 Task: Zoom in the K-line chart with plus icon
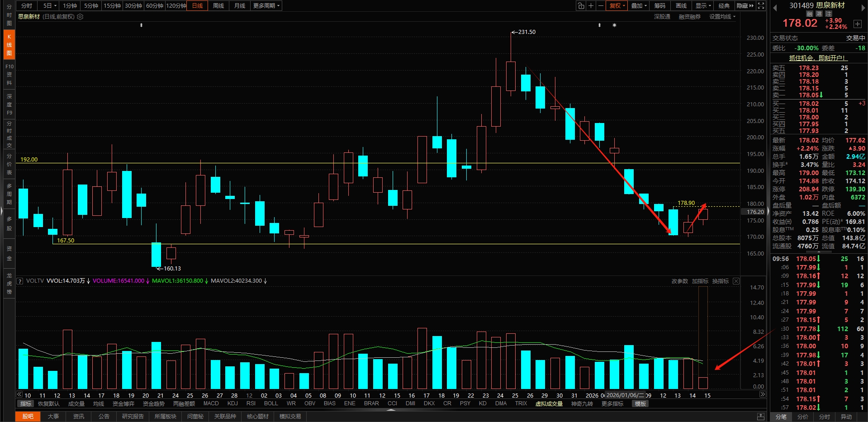591,5
